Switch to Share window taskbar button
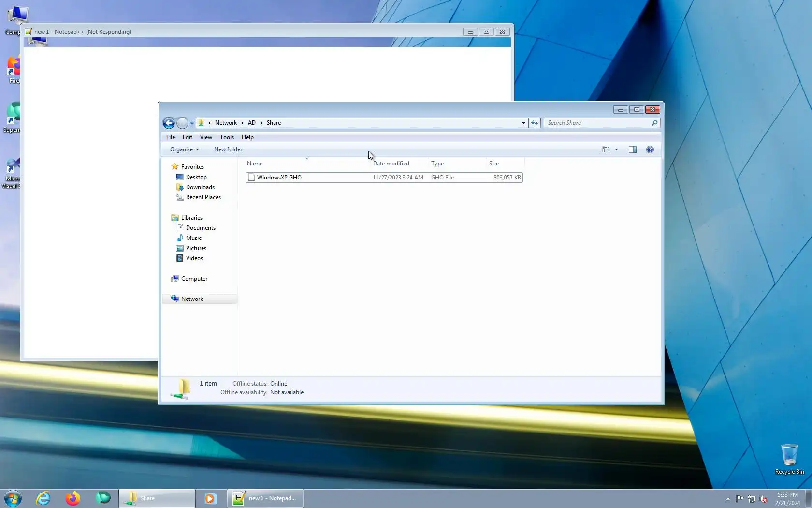The height and width of the screenshot is (508, 812). pos(157,498)
